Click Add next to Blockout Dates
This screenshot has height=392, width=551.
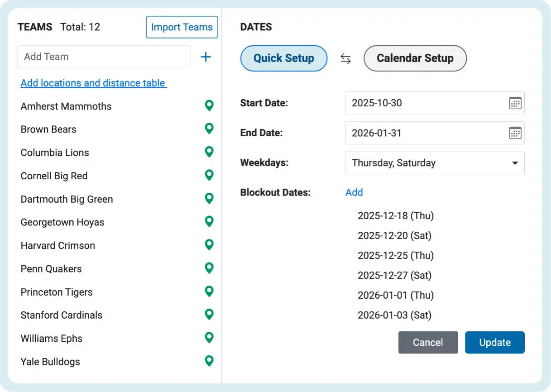(x=354, y=192)
